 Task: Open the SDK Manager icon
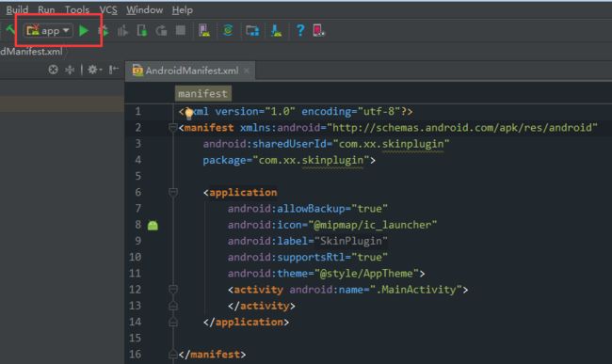(276, 30)
